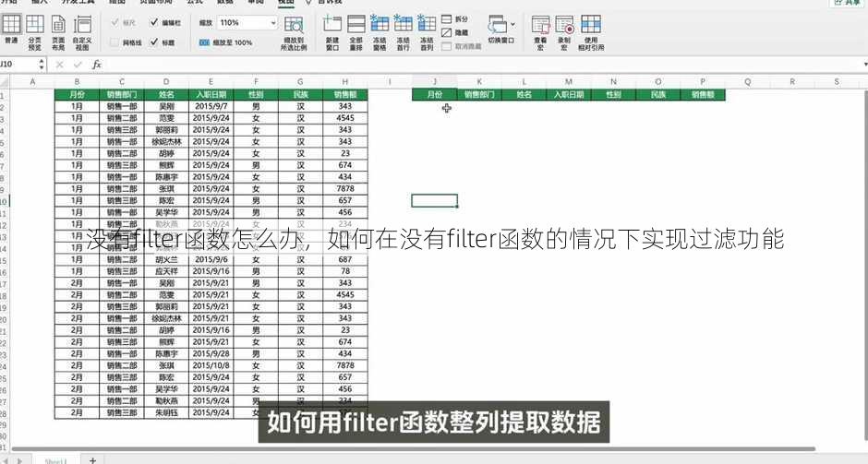Image resolution: width=868 pixels, height=464 pixels.
Task: Click selected cell J10
Action: pos(435,201)
